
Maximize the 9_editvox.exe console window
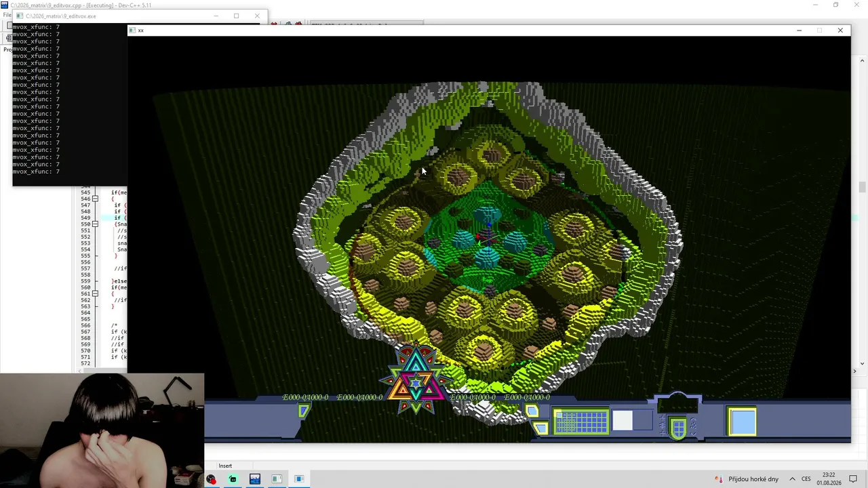click(236, 16)
